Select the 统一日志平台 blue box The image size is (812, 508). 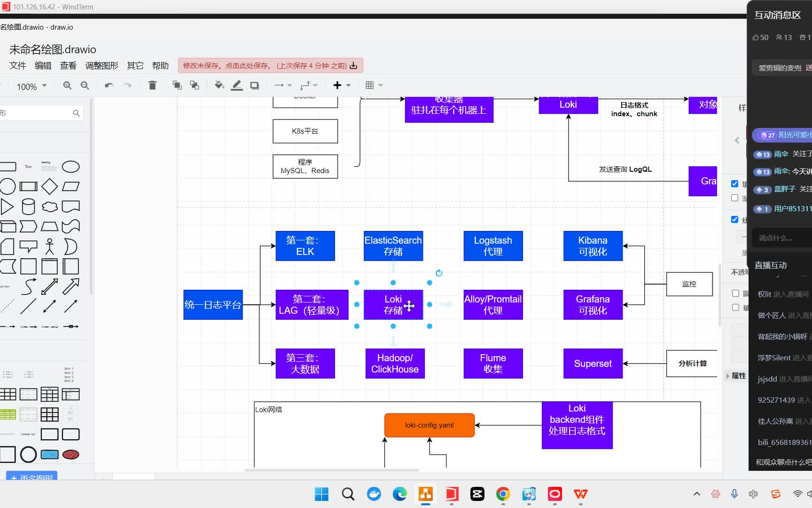click(213, 305)
